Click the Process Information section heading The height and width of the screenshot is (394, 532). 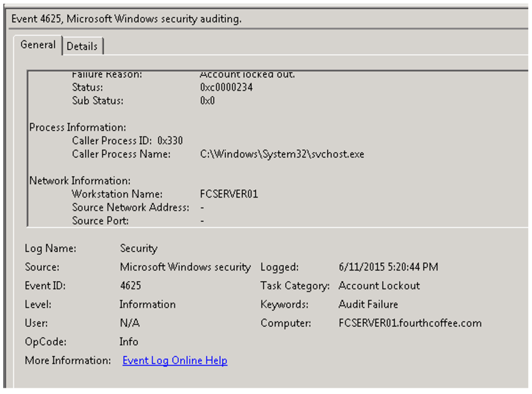pos(77,127)
